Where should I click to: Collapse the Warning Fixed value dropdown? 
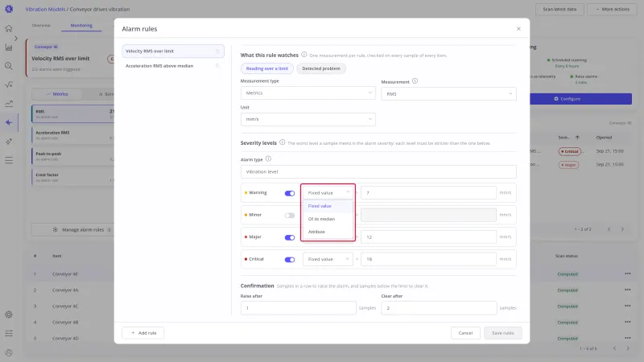(328, 192)
